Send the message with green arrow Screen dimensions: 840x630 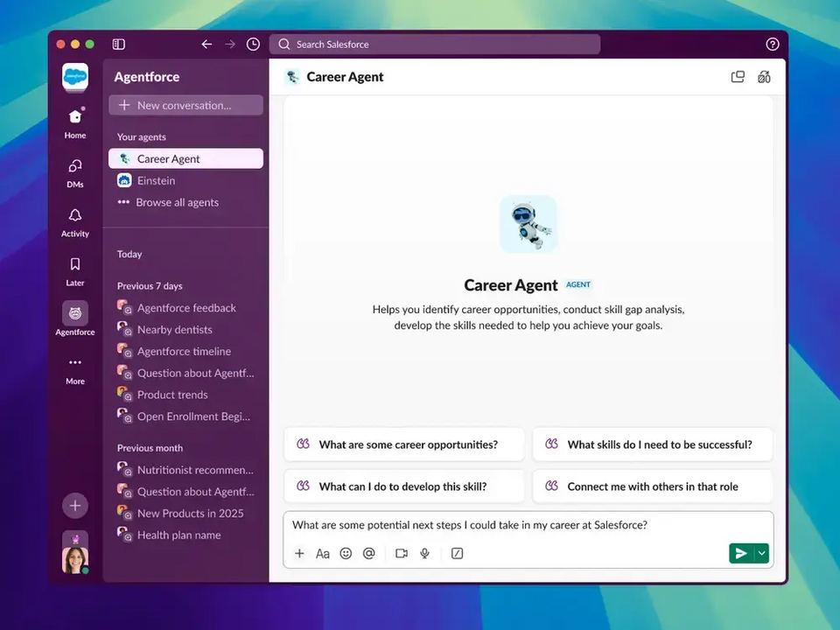coord(741,553)
